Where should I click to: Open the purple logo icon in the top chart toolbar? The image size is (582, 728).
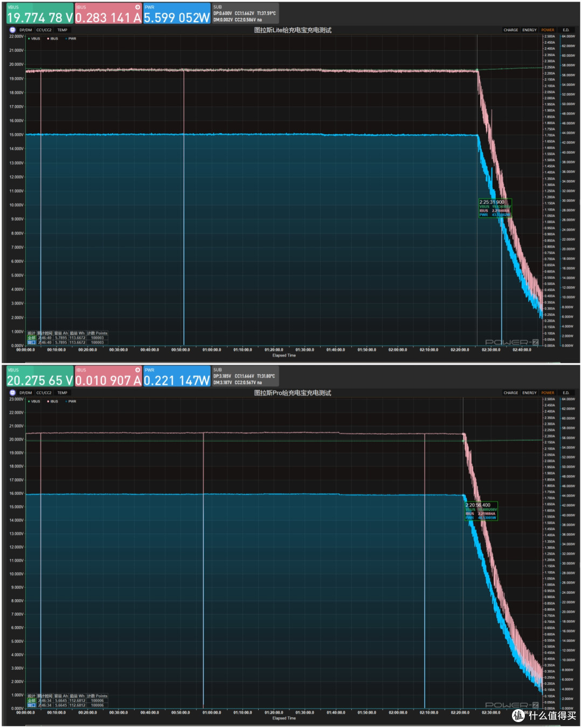point(12,30)
